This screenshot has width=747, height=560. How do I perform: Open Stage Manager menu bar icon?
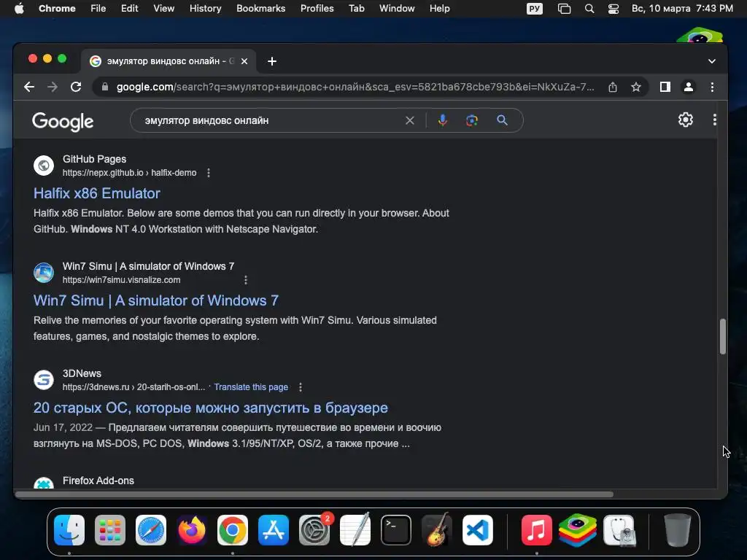pyautogui.click(x=564, y=9)
